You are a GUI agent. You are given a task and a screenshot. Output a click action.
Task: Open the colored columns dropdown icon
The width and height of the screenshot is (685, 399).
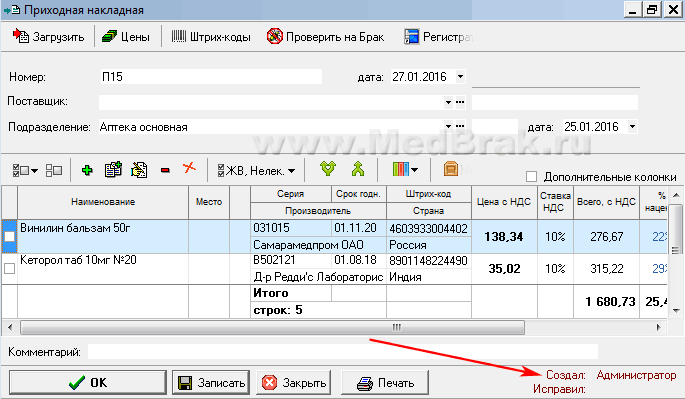click(x=405, y=169)
